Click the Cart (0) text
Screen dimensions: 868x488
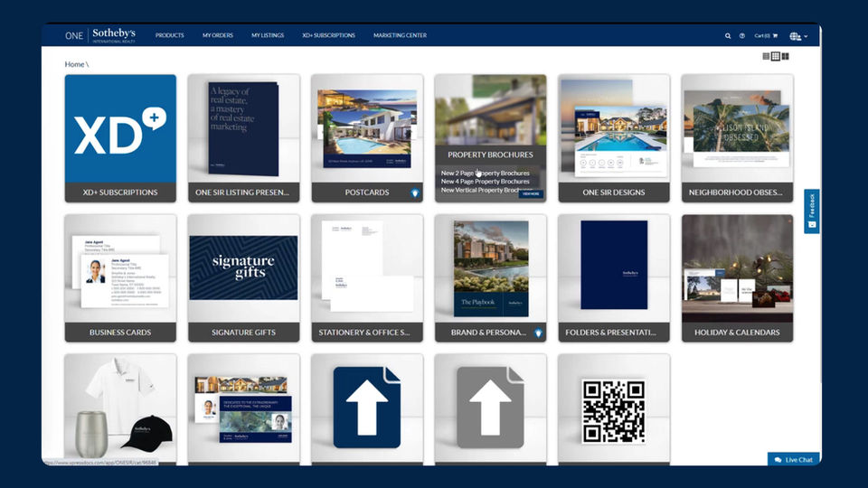tap(762, 36)
